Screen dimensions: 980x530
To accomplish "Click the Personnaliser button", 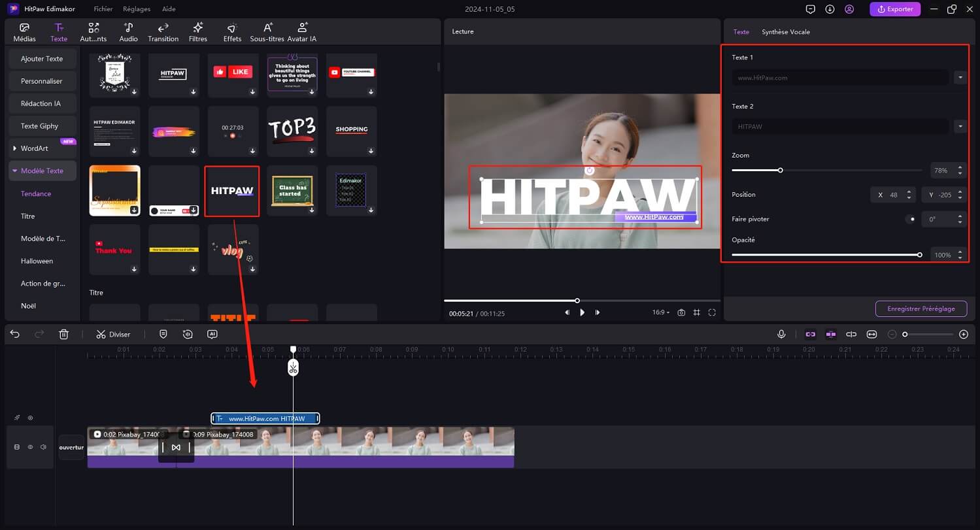I will click(42, 81).
